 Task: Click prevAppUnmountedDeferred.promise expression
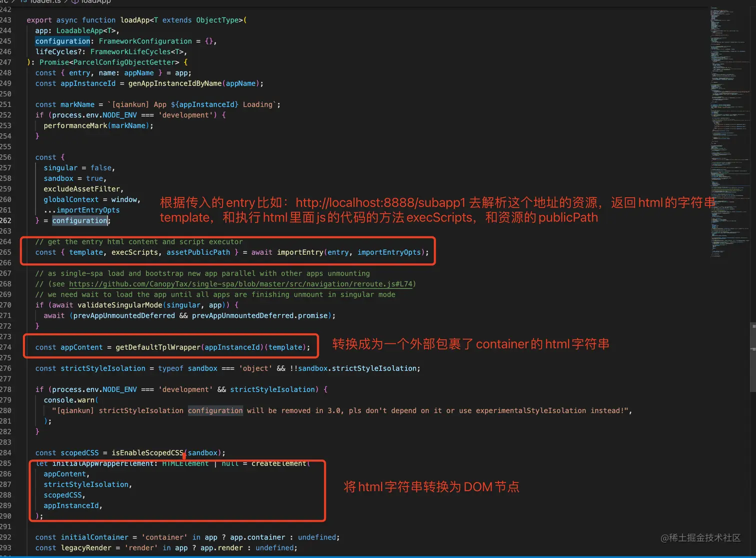point(259,315)
